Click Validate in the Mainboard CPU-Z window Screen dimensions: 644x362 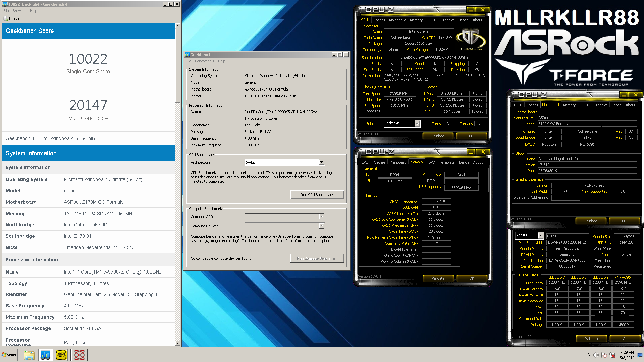(x=591, y=221)
